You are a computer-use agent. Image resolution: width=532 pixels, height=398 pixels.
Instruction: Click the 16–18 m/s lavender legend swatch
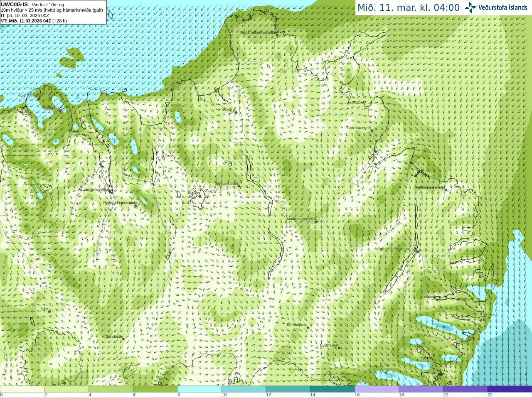[377, 389]
